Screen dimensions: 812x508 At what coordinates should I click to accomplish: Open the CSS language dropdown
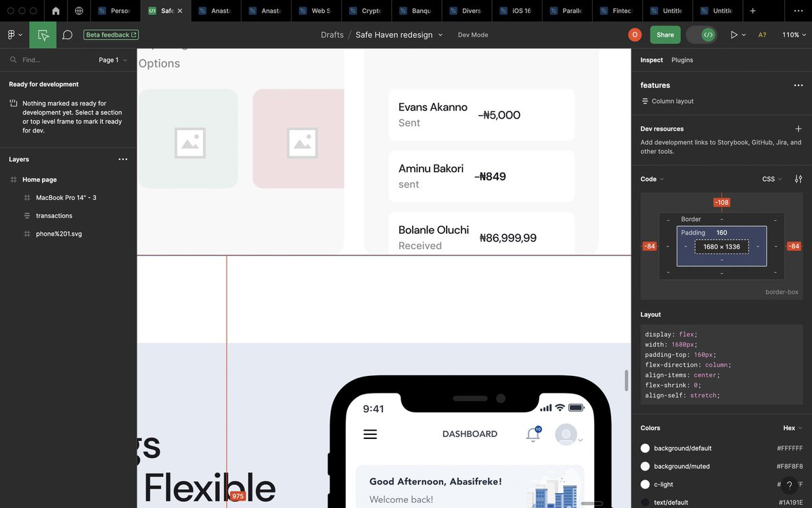[771, 179]
